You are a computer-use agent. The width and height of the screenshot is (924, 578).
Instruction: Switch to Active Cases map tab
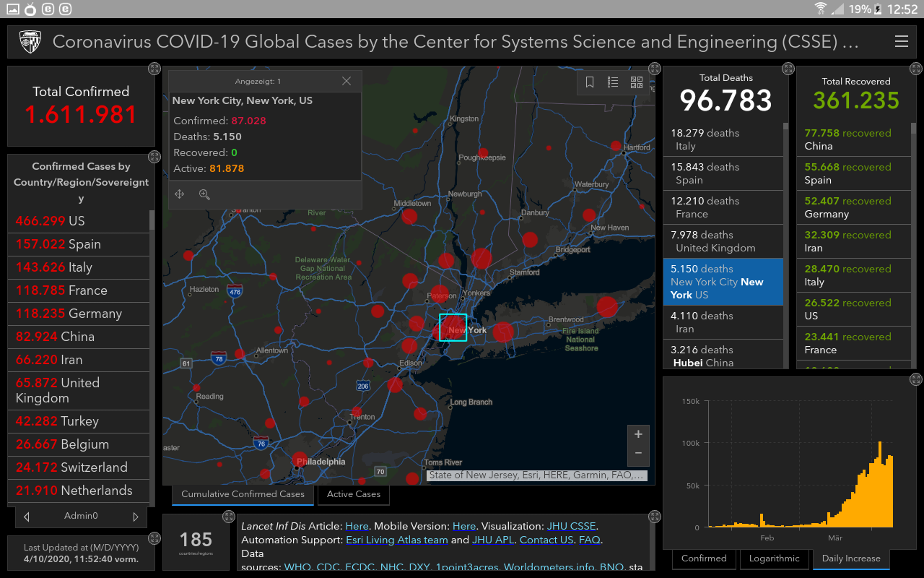click(354, 494)
